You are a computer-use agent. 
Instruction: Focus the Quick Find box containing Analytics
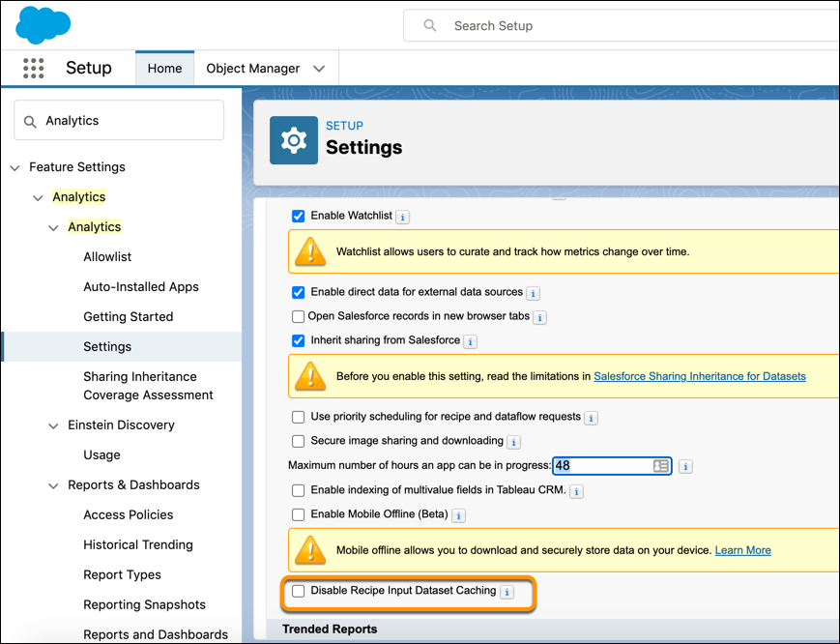click(119, 120)
